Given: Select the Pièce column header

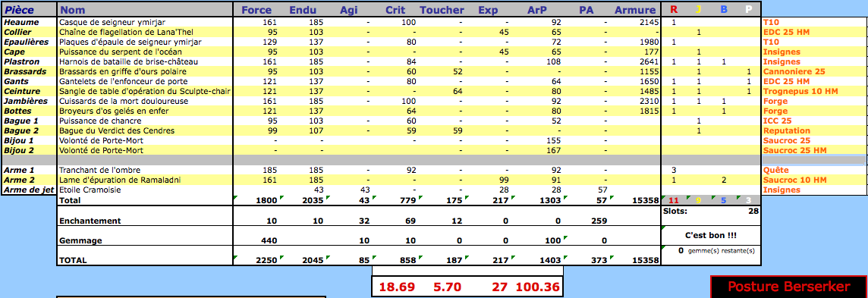Looking at the screenshot, I should [x=20, y=10].
